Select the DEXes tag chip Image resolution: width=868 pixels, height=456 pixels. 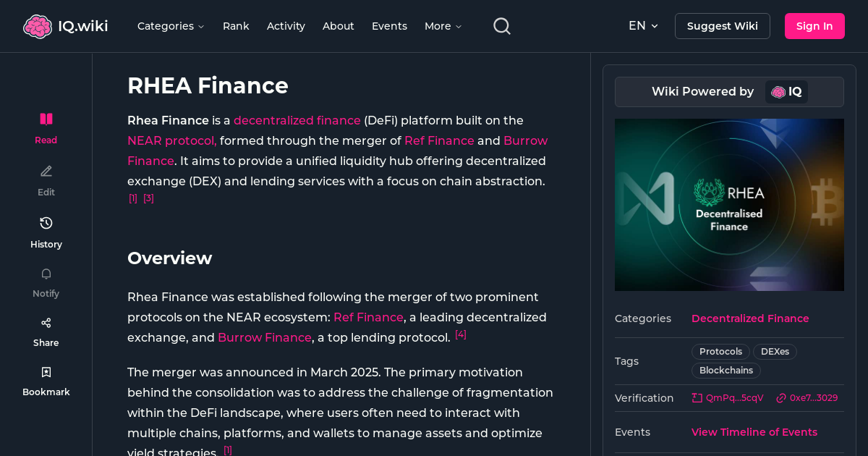pos(775,351)
